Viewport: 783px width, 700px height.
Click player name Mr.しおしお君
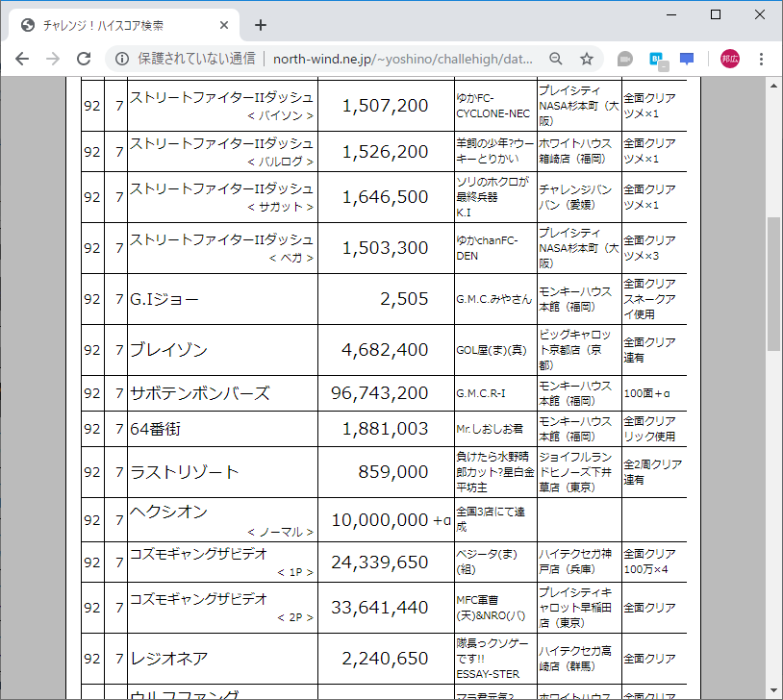pos(490,429)
